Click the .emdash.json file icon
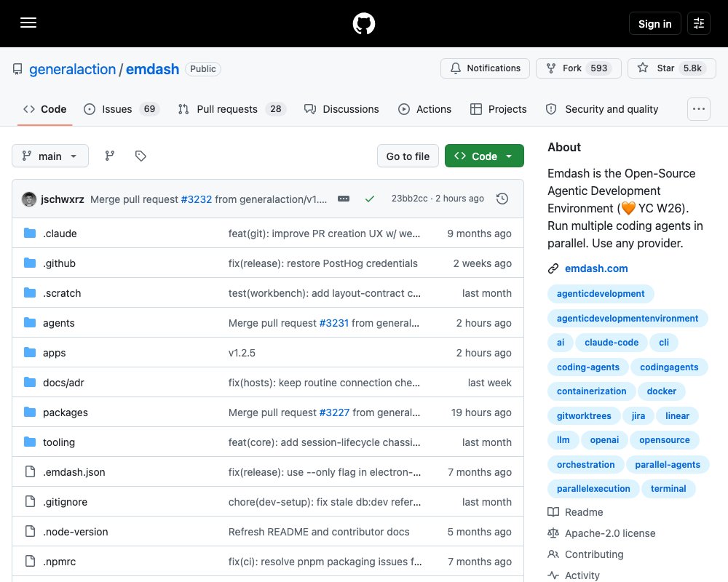The image size is (728, 582). point(30,471)
